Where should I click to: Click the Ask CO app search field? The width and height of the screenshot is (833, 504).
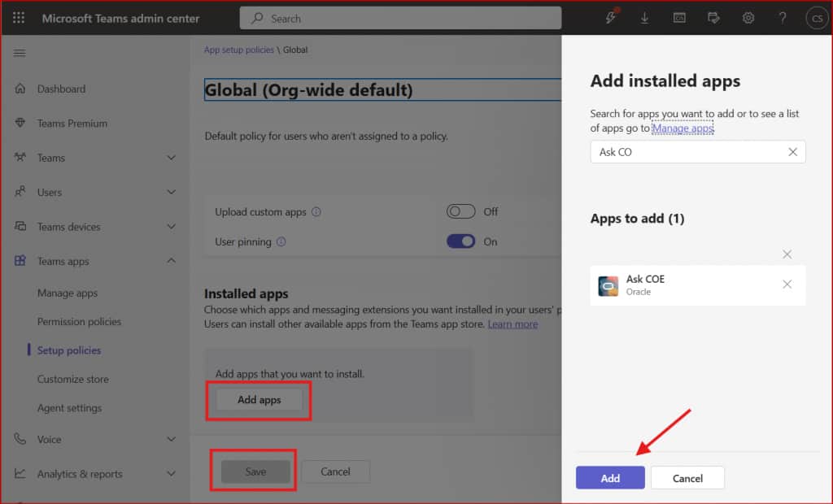click(x=697, y=152)
